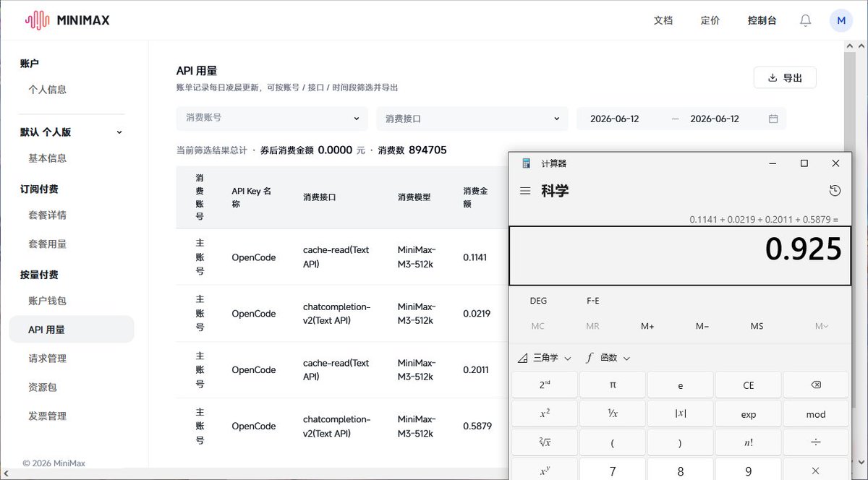Screen dimensions: 868x480
Task: Open the 定价 pricing page
Action: click(710, 21)
